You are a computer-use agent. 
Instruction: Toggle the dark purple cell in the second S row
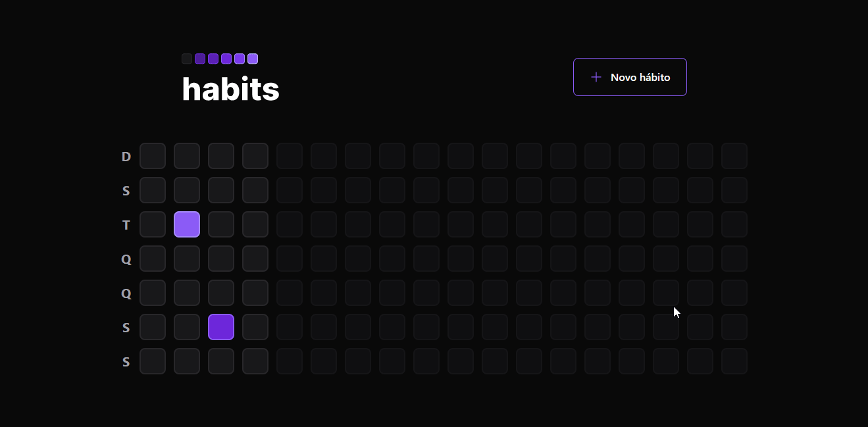coord(221,327)
